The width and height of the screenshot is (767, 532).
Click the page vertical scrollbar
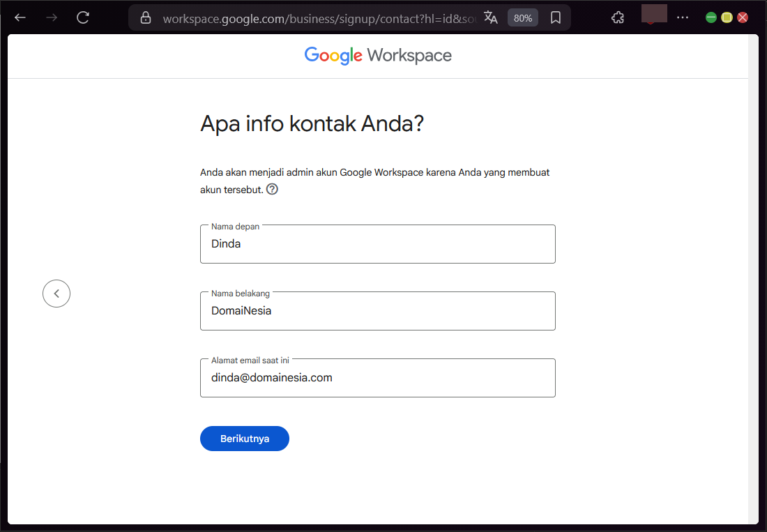click(753, 279)
